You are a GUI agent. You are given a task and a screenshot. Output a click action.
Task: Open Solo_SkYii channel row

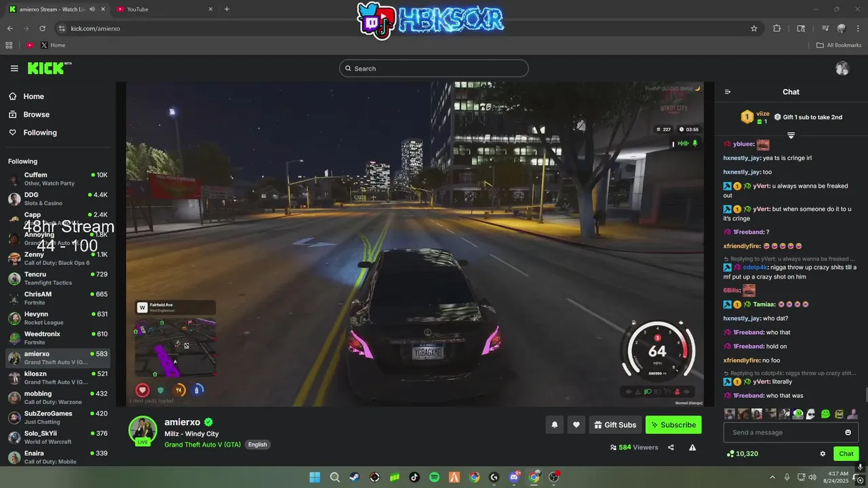(x=58, y=437)
